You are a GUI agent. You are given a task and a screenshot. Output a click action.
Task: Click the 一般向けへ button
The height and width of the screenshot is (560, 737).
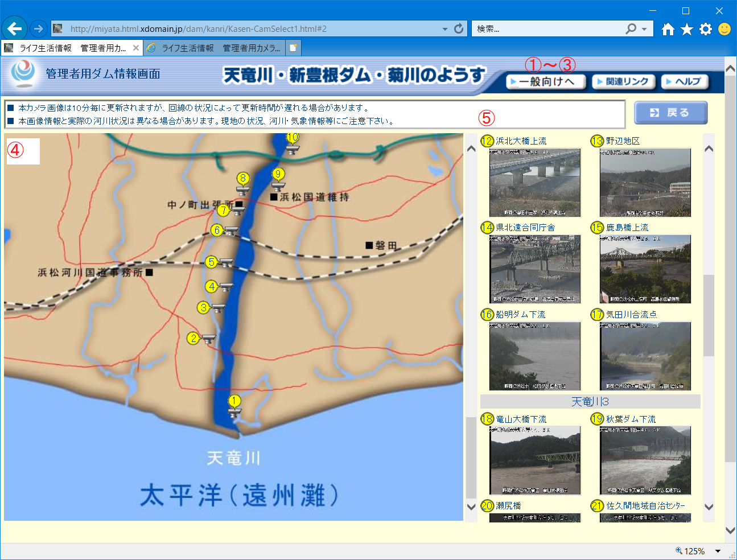pos(546,82)
